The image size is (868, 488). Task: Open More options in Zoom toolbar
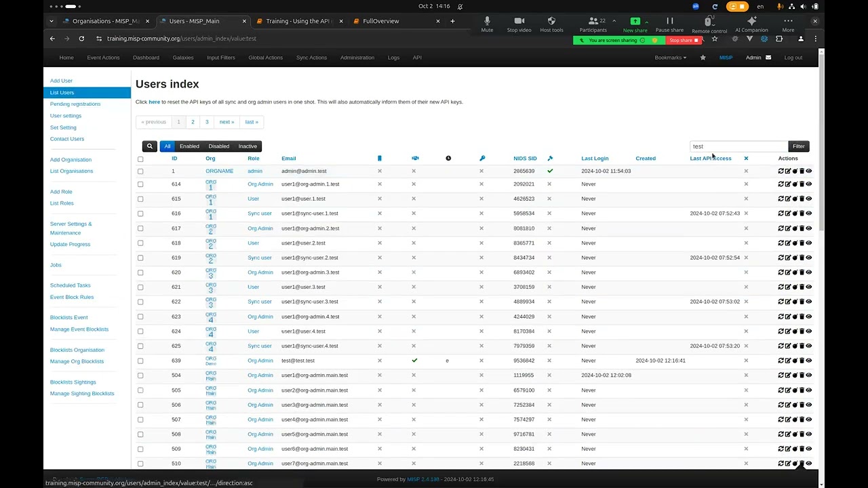pos(788,24)
